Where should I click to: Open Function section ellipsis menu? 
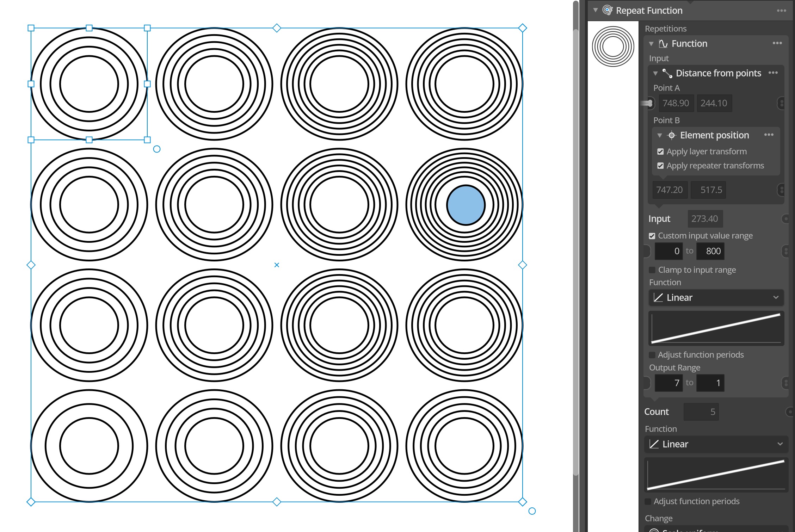(777, 43)
